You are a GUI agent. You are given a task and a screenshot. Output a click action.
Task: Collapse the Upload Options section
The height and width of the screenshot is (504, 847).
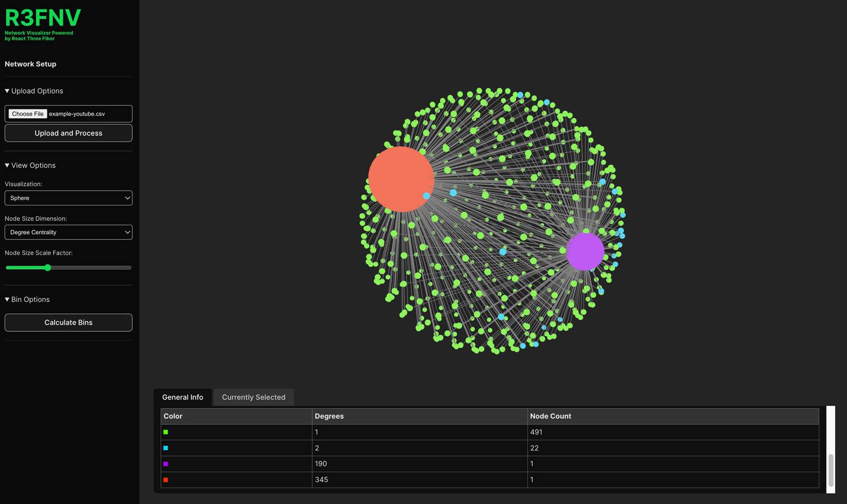point(34,91)
